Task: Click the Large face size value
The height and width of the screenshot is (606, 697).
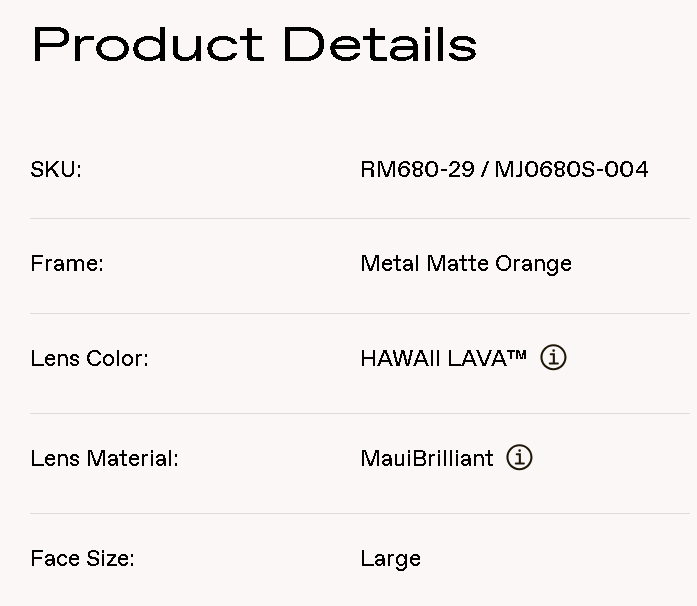Action: pos(390,559)
